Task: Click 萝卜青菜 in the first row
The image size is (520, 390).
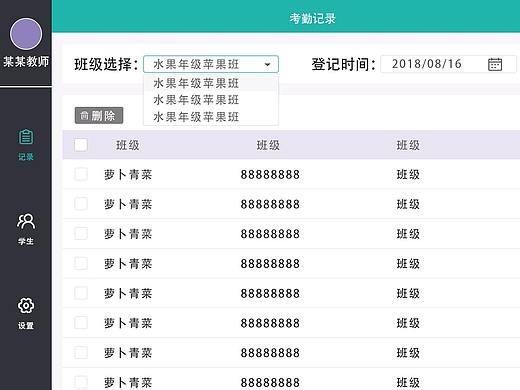Action: (128, 175)
